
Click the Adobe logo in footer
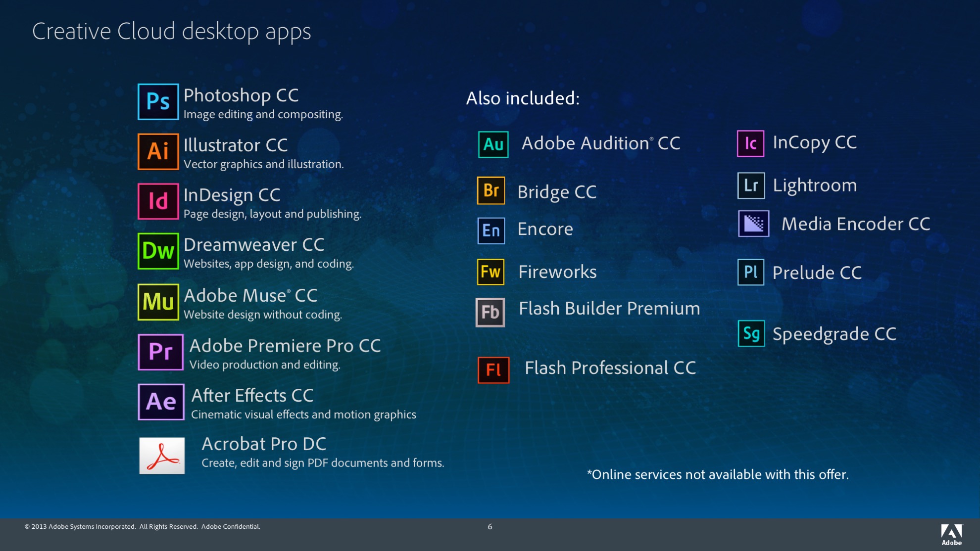(x=951, y=535)
